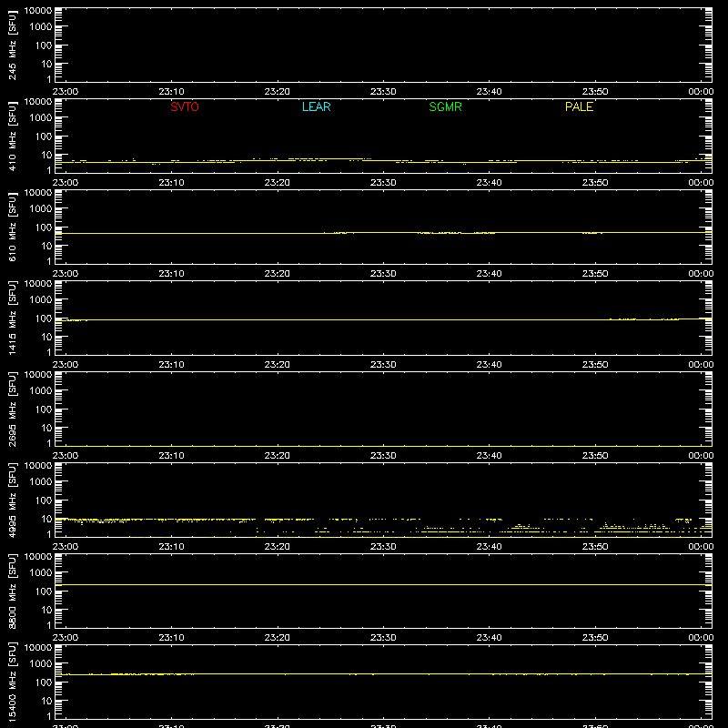Click the yellow PALE station label

(x=579, y=106)
